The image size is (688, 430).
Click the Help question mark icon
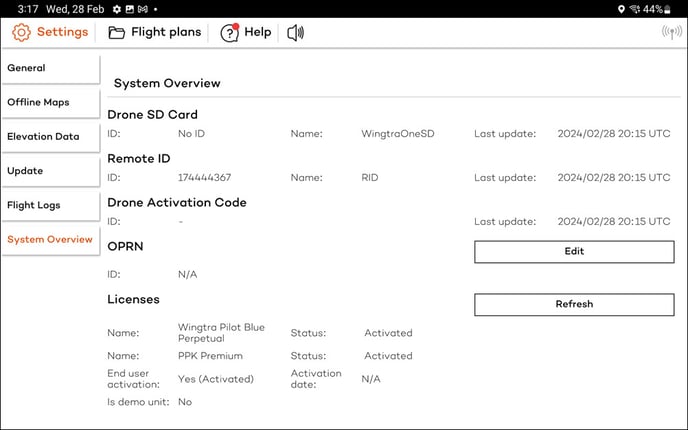click(229, 32)
